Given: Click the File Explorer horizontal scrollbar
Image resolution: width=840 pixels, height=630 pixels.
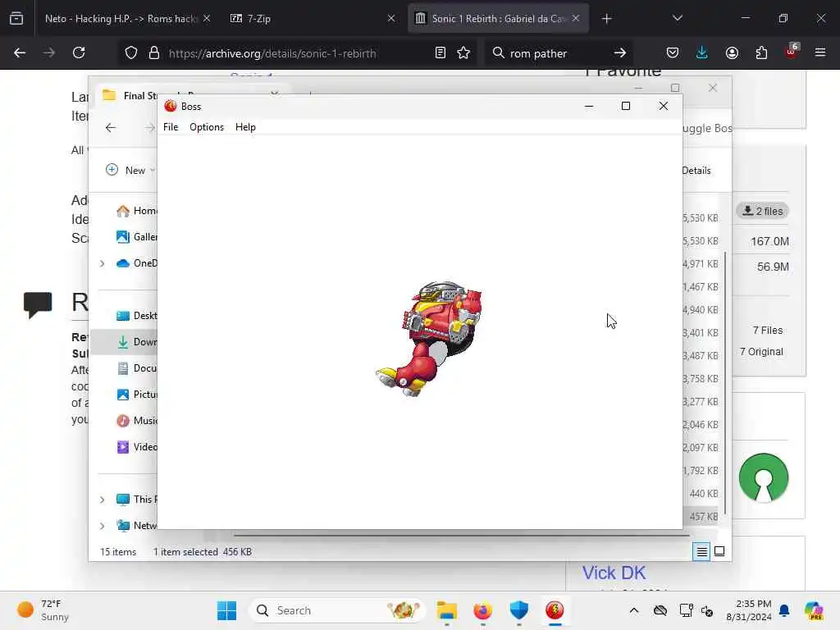Looking at the screenshot, I should [x=461, y=535].
